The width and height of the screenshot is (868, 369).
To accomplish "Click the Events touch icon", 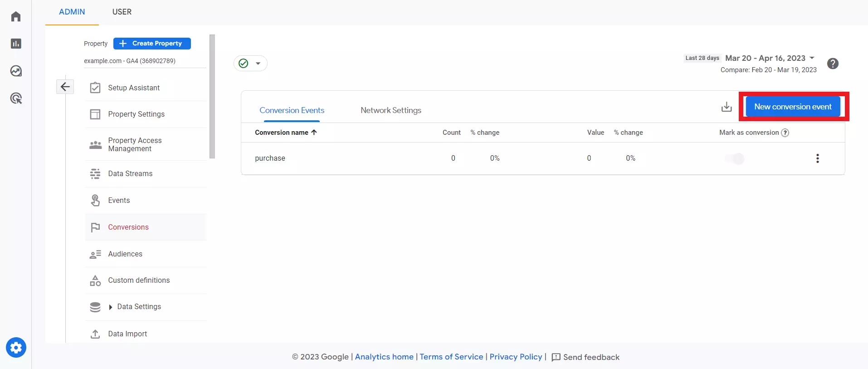I will 95,200.
